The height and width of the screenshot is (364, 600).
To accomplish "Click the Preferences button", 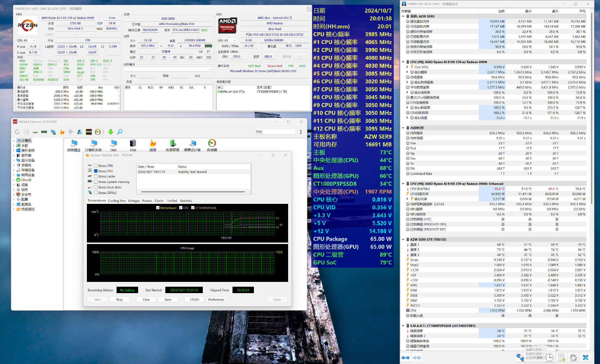I will click(x=216, y=299).
